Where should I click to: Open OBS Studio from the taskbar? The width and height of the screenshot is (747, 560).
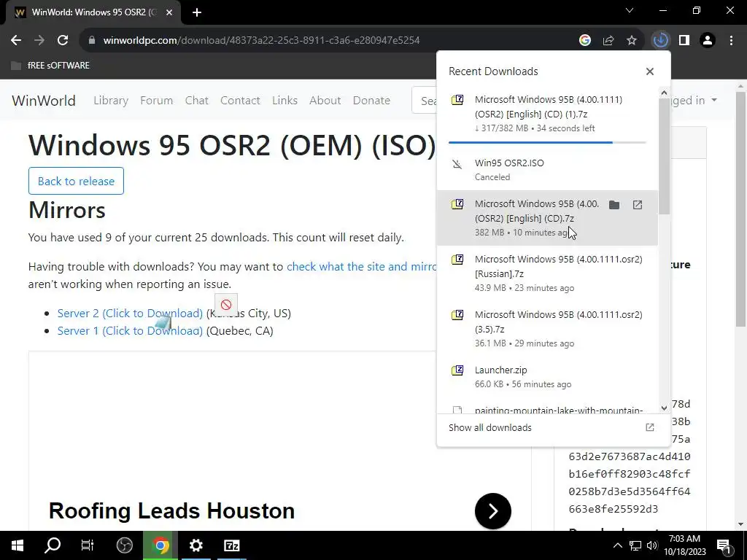click(124, 545)
